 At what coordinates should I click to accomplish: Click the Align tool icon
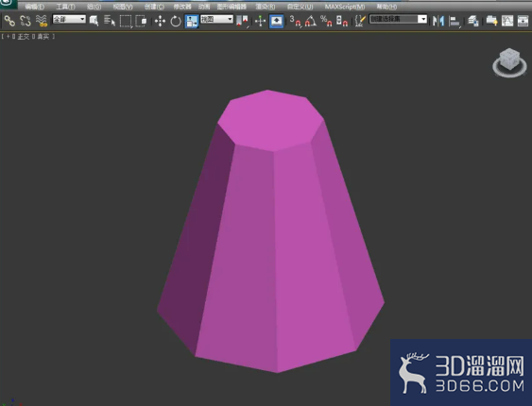[x=455, y=21]
